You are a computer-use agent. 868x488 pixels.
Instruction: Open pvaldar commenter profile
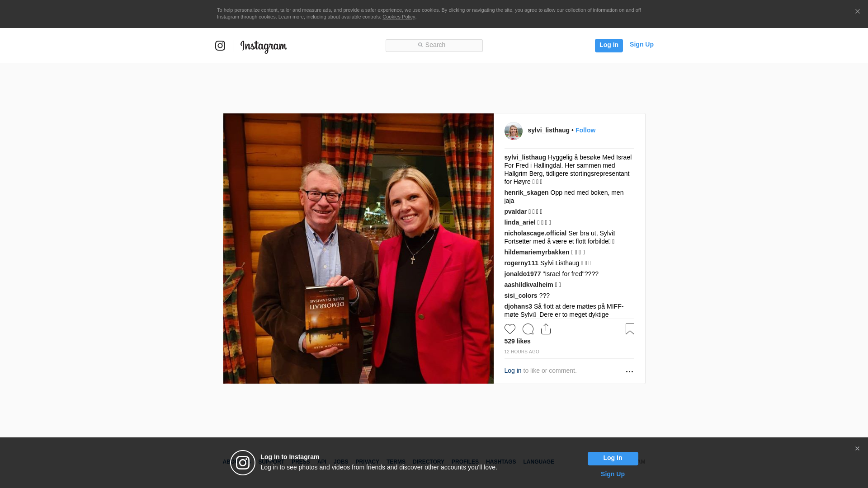pos(515,211)
